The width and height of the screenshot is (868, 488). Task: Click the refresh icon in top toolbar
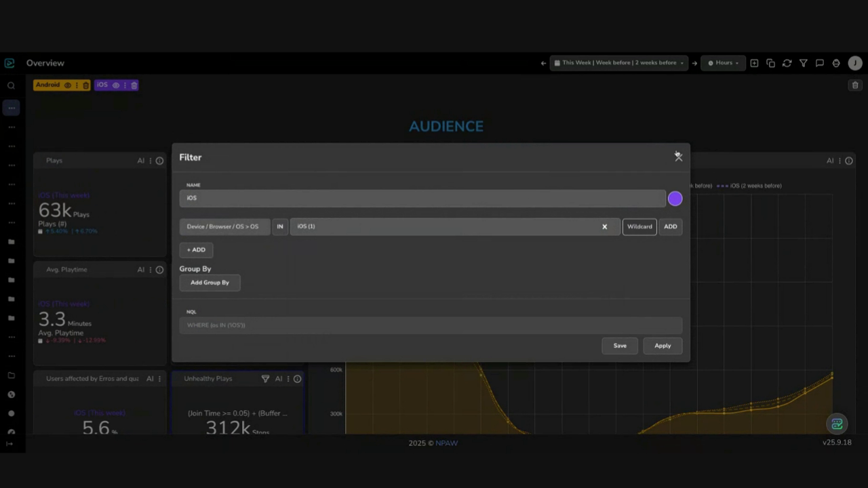tap(787, 63)
